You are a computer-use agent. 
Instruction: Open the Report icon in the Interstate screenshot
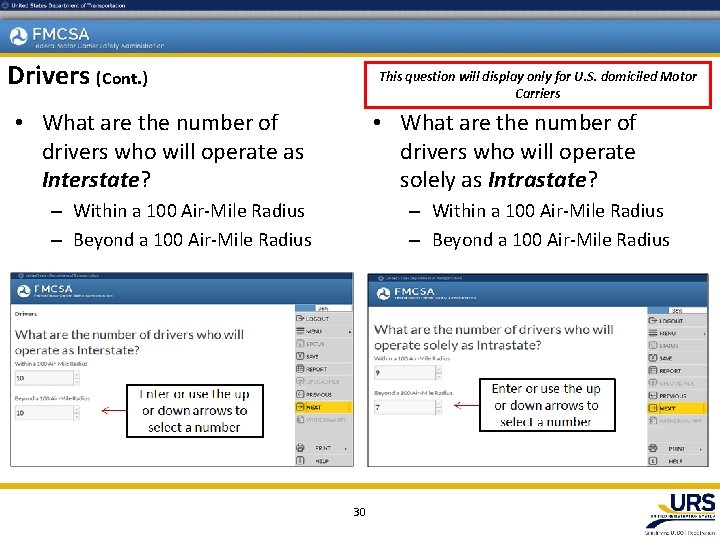[300, 369]
